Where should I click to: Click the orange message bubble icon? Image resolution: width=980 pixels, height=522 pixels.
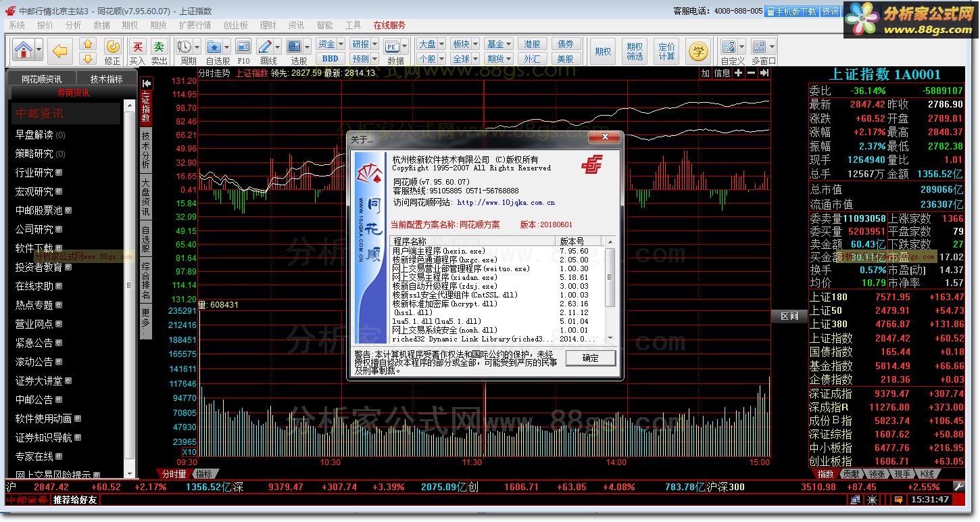tap(899, 500)
